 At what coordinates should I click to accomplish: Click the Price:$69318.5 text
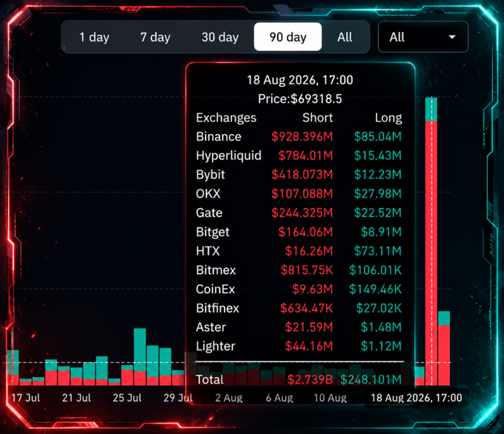(300, 99)
